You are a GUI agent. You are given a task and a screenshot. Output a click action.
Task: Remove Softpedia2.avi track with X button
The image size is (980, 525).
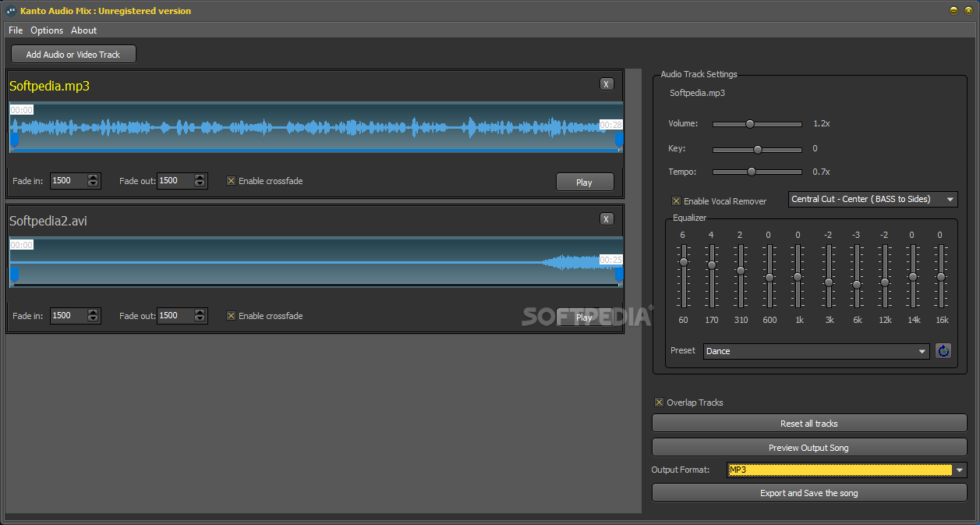[x=607, y=219]
